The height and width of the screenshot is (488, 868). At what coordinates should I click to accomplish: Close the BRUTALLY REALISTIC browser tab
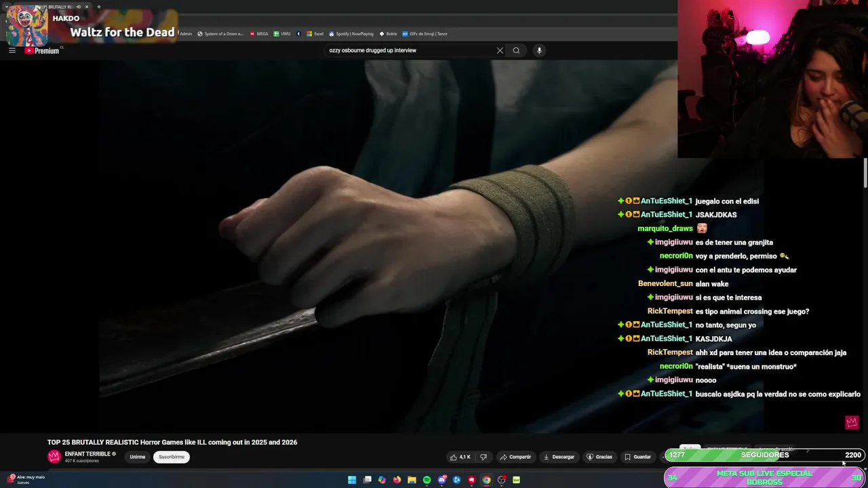tap(87, 7)
